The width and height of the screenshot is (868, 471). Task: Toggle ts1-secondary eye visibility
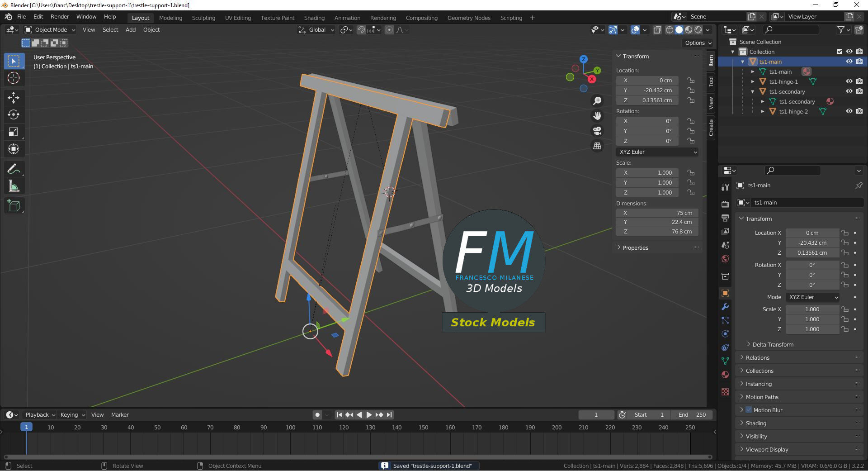pos(849,91)
